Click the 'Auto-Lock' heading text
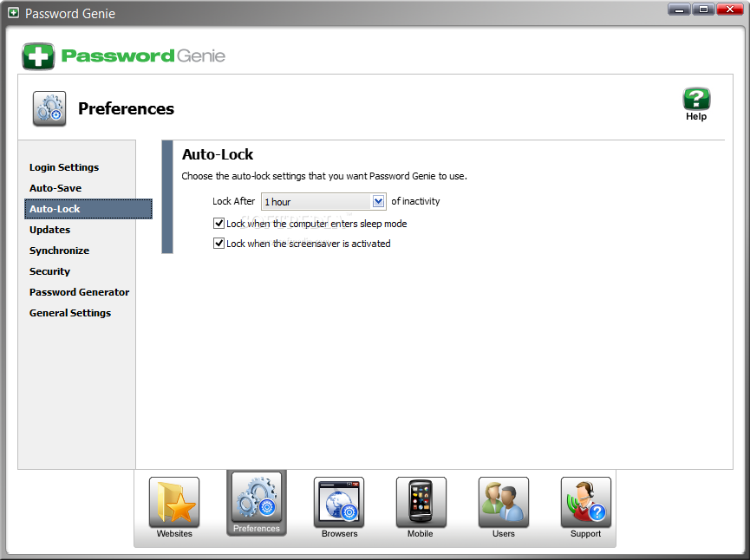 [218, 154]
